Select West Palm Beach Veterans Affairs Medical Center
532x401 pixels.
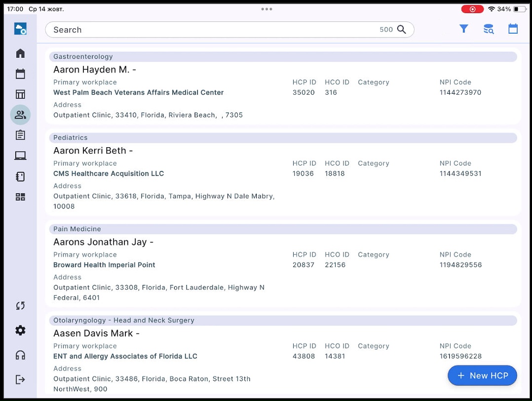[x=138, y=92]
